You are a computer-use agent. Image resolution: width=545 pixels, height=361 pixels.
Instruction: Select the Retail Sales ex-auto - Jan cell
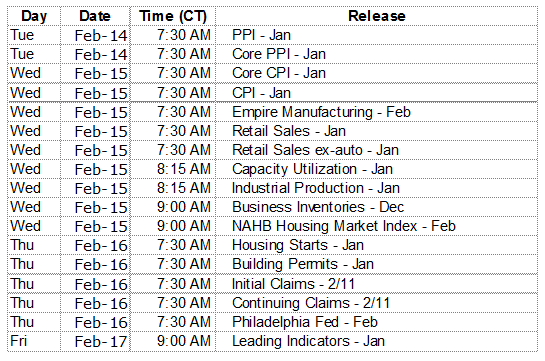pos(376,150)
